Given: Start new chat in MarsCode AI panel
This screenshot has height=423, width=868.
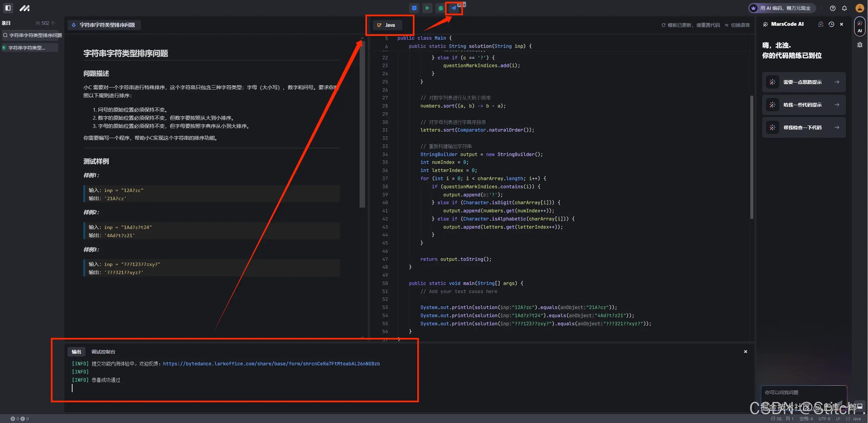Looking at the screenshot, I should coord(821,24).
